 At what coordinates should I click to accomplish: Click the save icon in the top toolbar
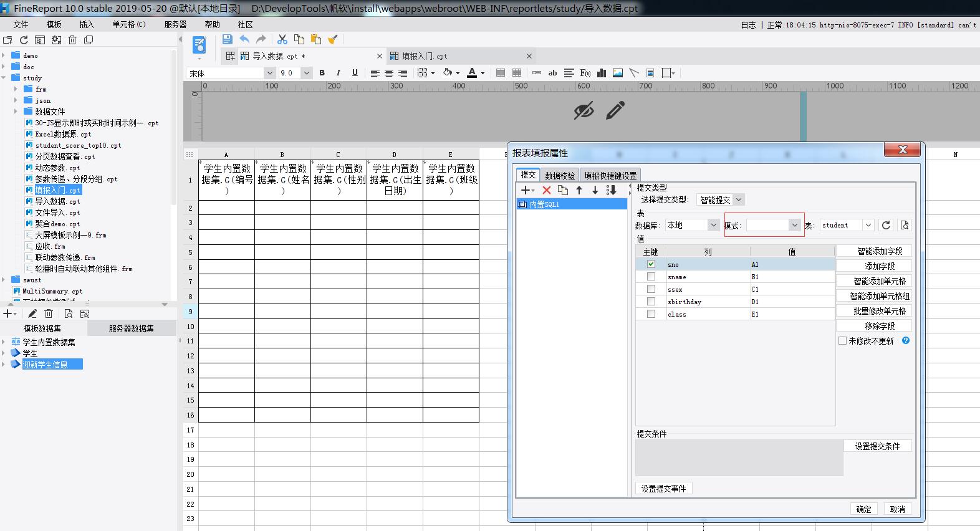click(x=228, y=39)
